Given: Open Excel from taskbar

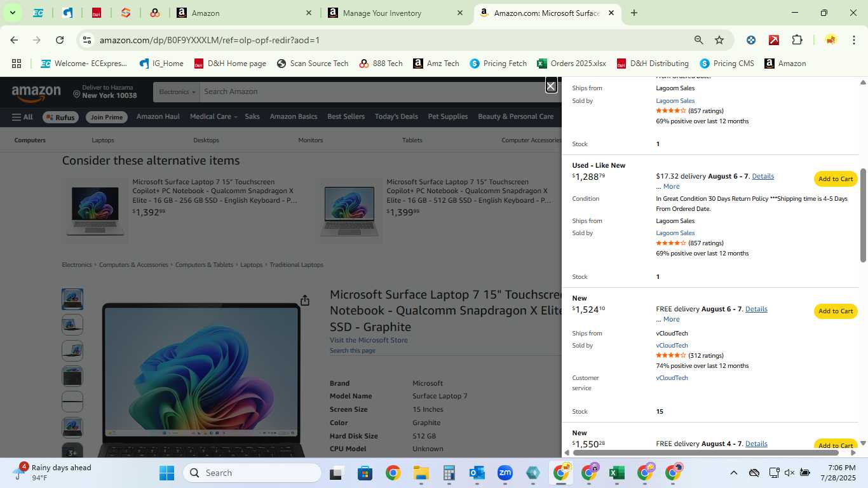Looking at the screenshot, I should (x=616, y=473).
